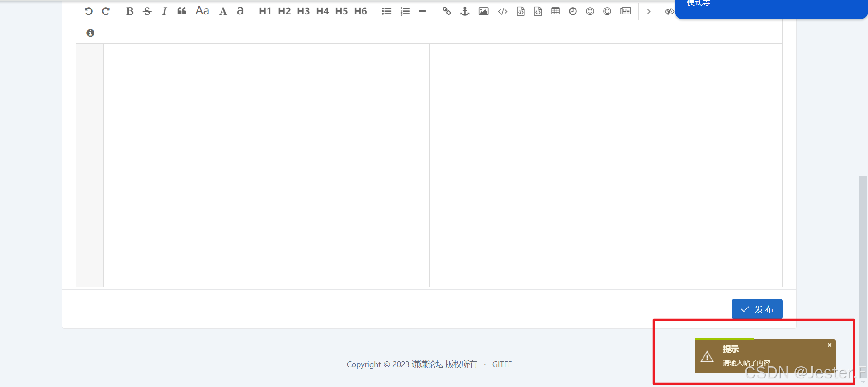Open the emoji picker
This screenshot has height=387, width=868.
tap(590, 11)
